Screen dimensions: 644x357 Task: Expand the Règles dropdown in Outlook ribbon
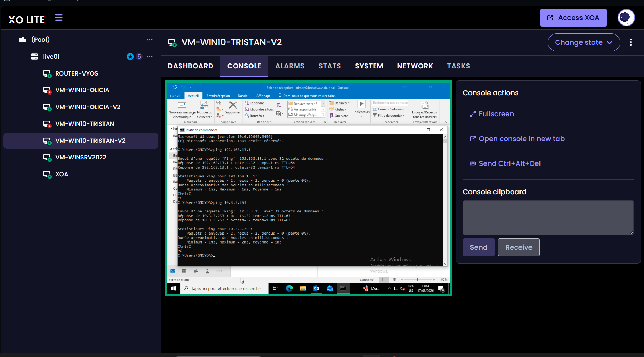click(x=338, y=109)
